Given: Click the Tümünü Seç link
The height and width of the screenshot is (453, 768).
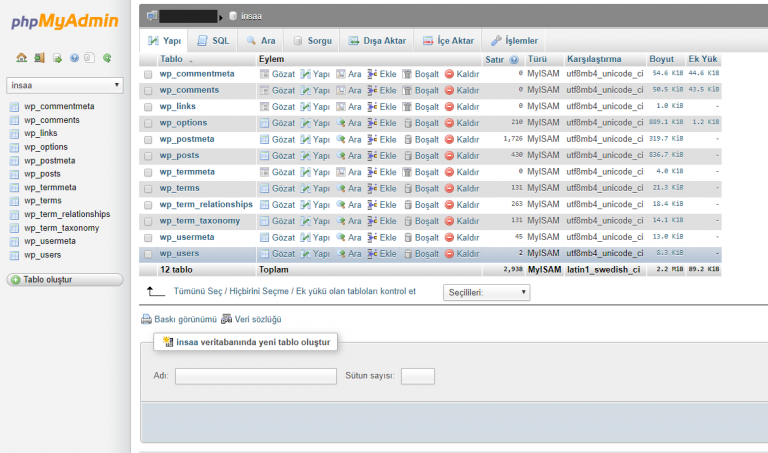Looking at the screenshot, I should (198, 291).
